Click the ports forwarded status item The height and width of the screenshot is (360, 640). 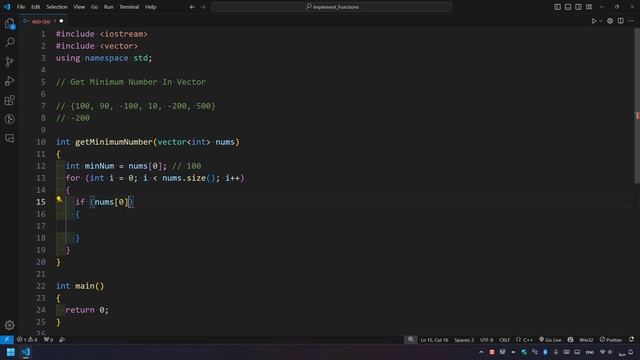tap(49, 340)
